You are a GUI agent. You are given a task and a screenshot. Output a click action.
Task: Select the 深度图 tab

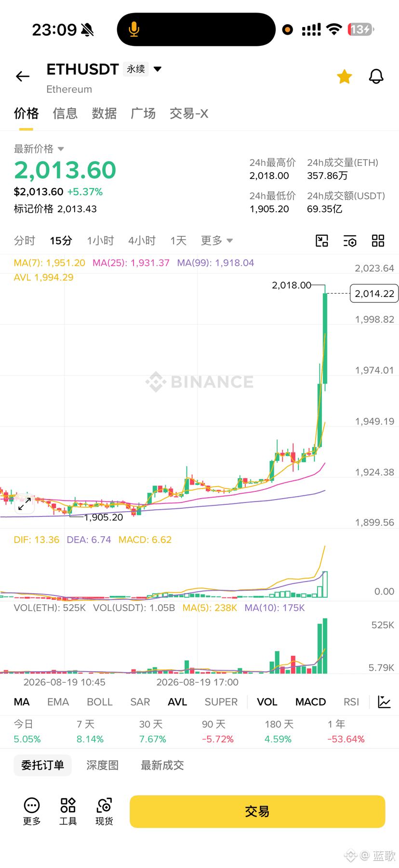click(x=103, y=765)
